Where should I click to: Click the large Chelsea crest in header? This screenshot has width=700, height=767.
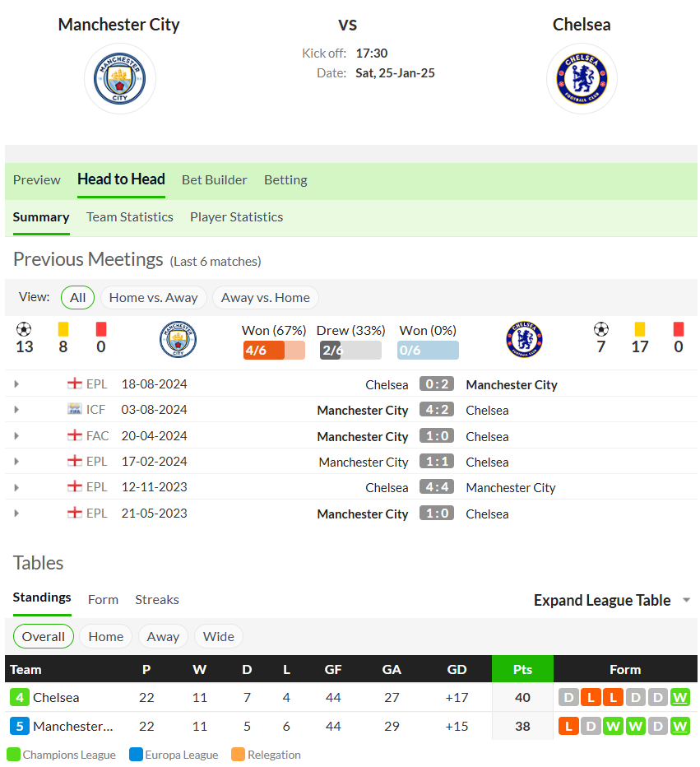582,78
